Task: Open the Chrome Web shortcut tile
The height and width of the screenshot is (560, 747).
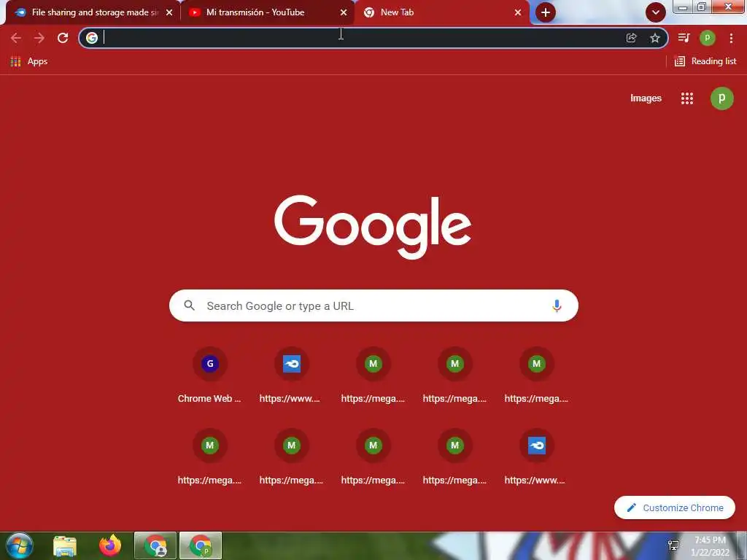Action: click(x=209, y=376)
